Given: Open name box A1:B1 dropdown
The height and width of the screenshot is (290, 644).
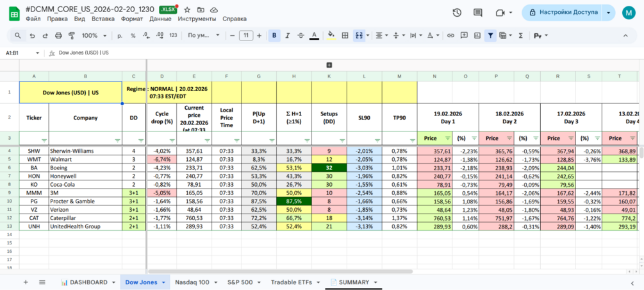Looking at the screenshot, I should point(37,53).
